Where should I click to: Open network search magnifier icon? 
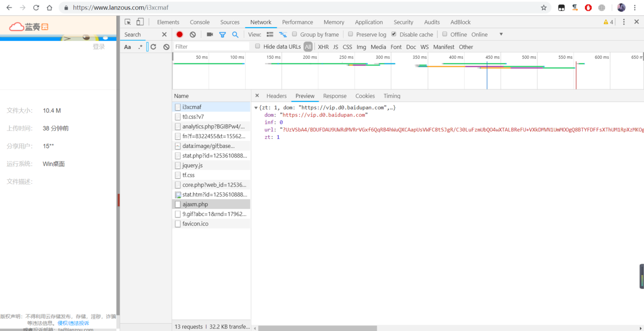pos(235,34)
